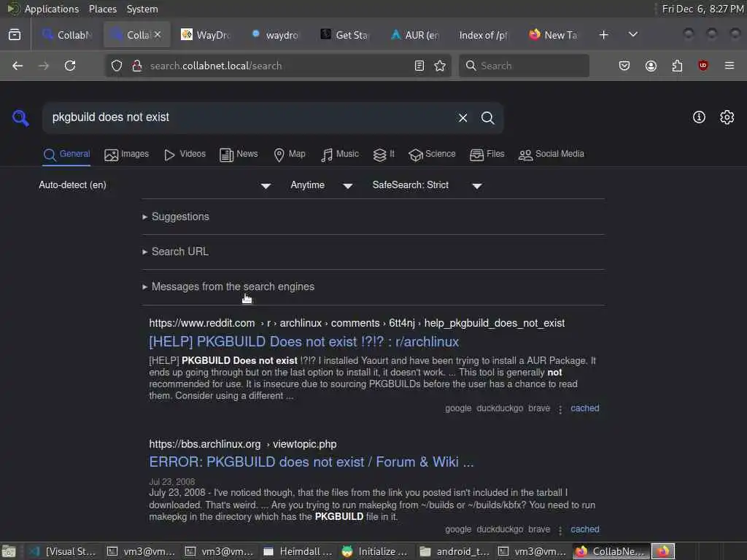The width and height of the screenshot is (747, 560).
Task: Open the tracking protection shield icon
Action: pos(117,66)
